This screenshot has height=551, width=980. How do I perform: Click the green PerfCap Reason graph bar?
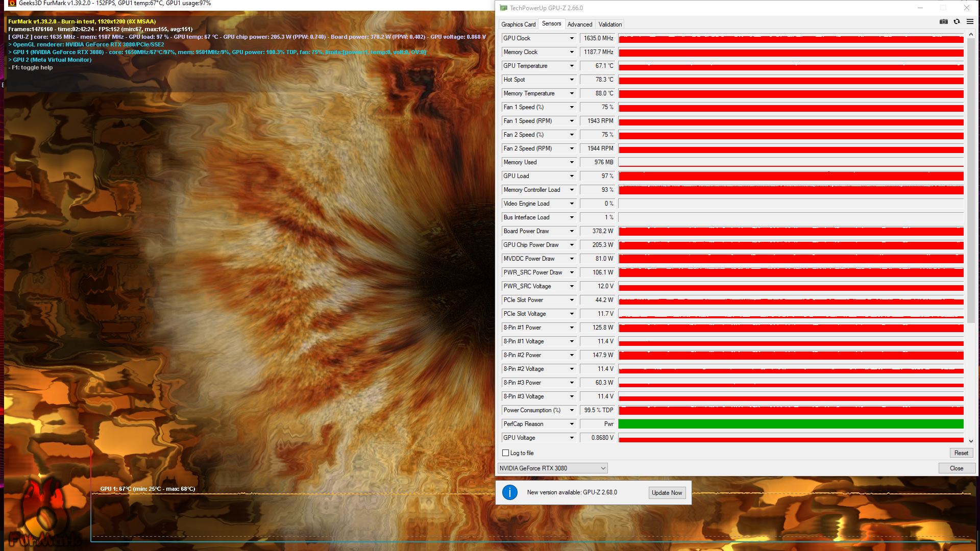click(791, 424)
